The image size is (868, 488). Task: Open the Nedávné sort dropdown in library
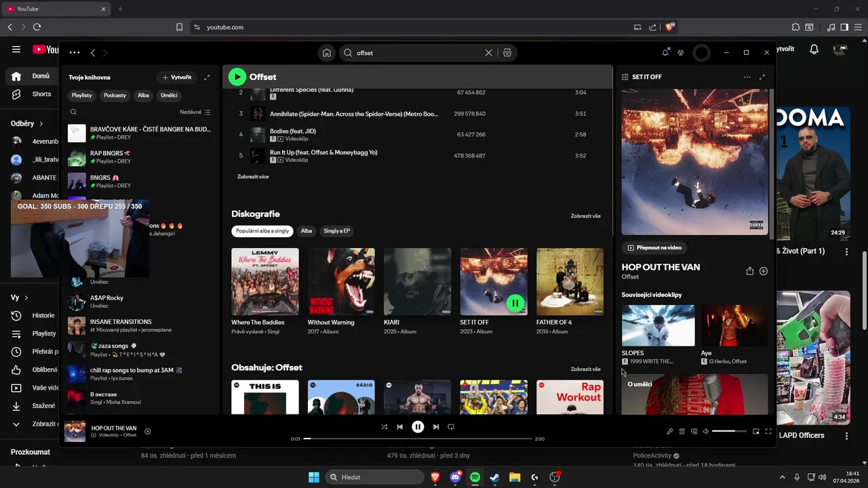click(195, 112)
